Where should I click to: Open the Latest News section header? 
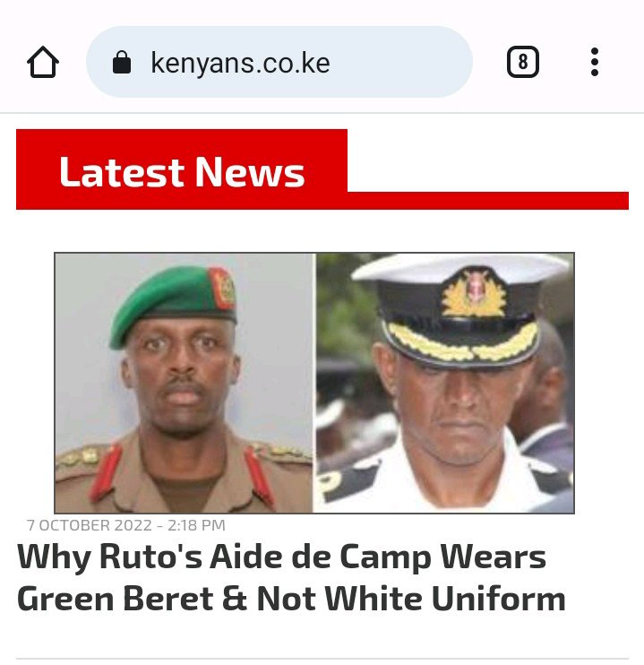(x=182, y=171)
